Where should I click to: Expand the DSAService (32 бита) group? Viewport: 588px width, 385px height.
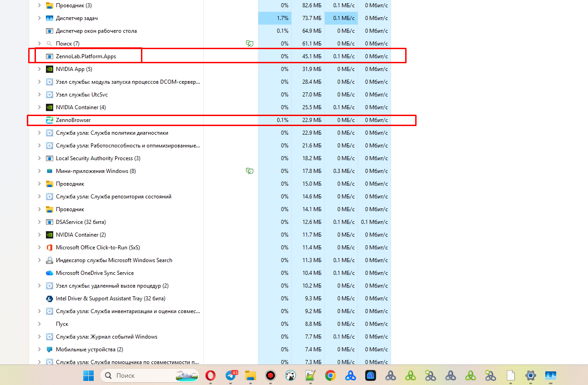(39, 222)
